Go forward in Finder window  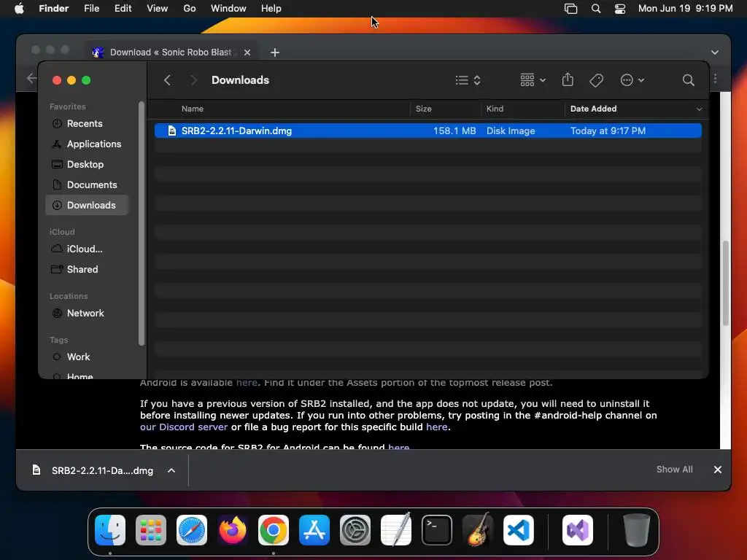[193, 80]
